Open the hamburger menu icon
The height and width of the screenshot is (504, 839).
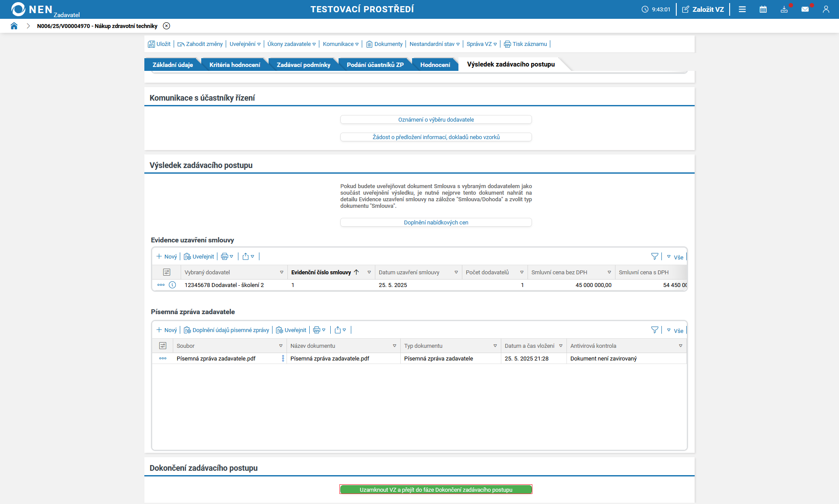click(x=742, y=9)
